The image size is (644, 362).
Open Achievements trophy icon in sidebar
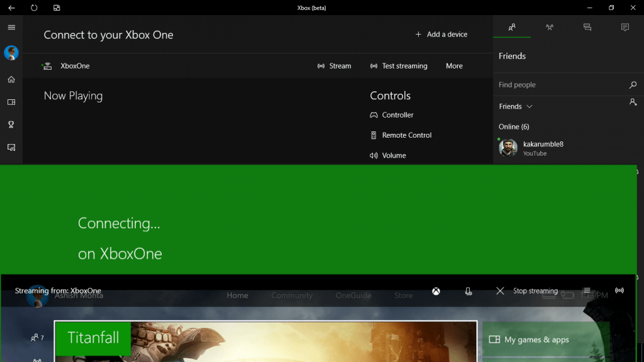(11, 125)
